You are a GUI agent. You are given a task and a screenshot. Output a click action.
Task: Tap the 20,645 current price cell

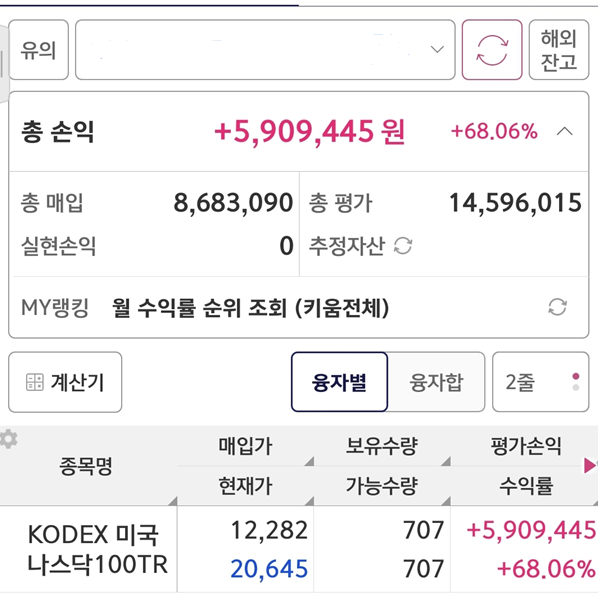pos(269,569)
